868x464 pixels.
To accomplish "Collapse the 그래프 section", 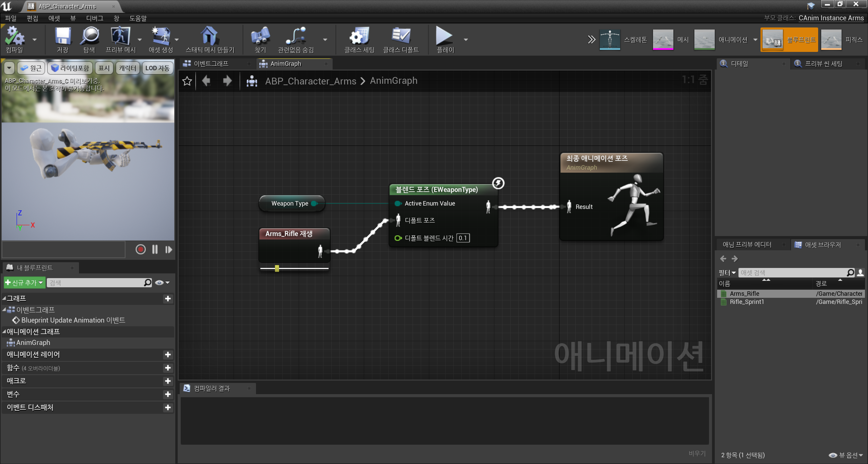I will [4, 298].
